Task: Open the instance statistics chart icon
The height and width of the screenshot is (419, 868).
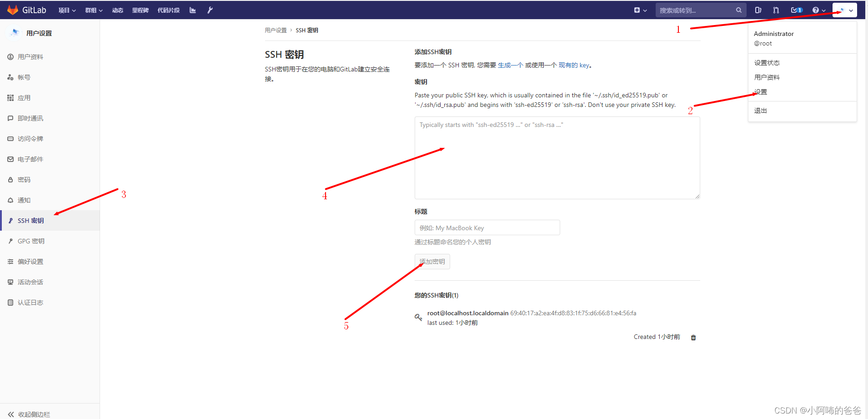Action: tap(193, 10)
